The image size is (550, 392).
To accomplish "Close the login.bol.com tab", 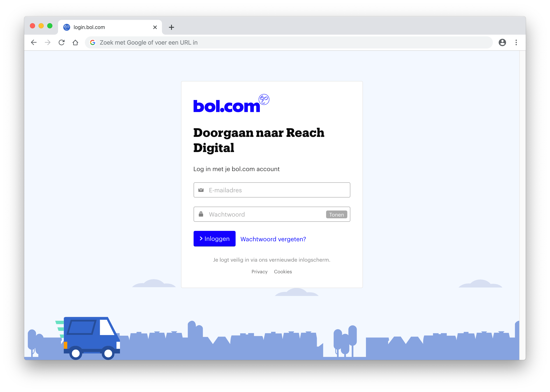I will click(x=155, y=27).
